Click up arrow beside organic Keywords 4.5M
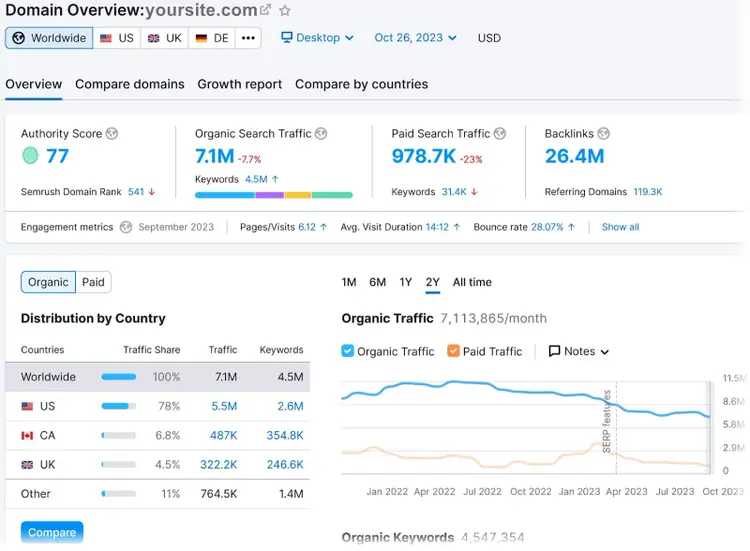 click(x=275, y=179)
